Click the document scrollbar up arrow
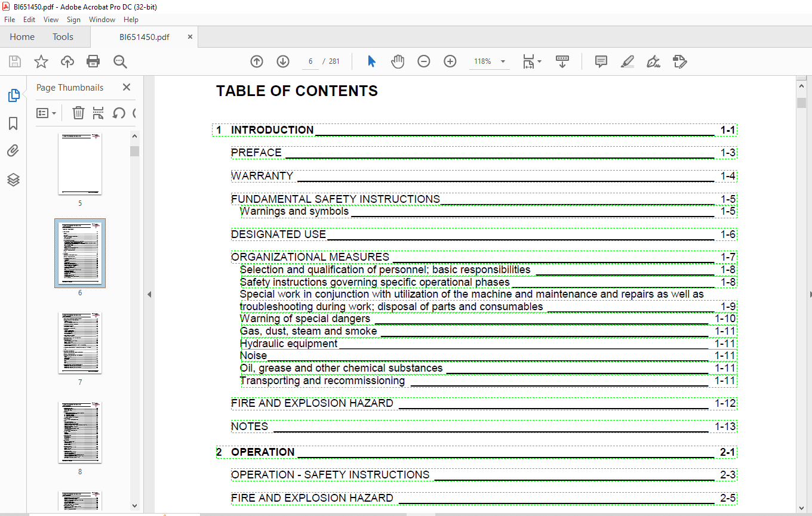Screen dimensions: 812x516 (801, 87)
